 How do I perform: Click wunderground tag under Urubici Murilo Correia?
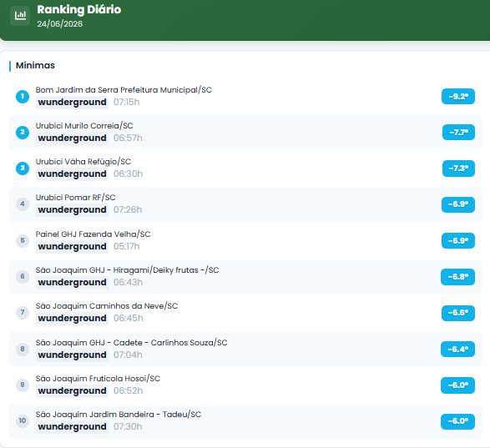72,138
